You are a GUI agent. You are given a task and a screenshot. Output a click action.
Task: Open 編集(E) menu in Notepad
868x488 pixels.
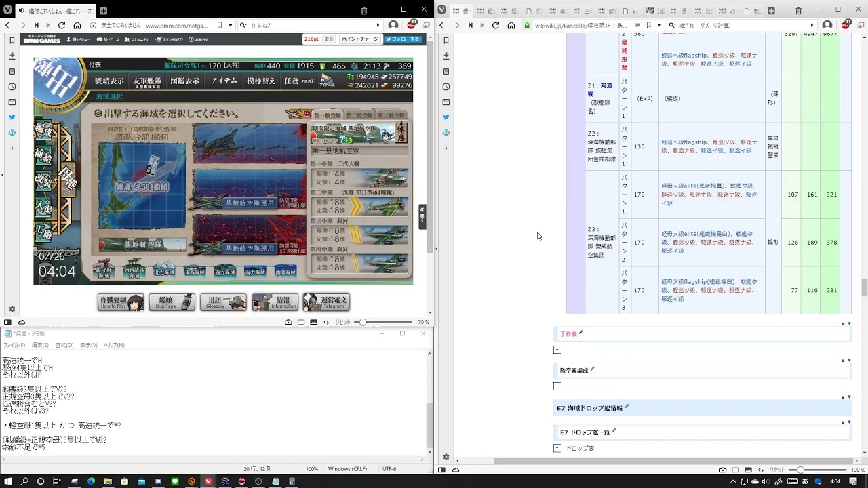41,345
